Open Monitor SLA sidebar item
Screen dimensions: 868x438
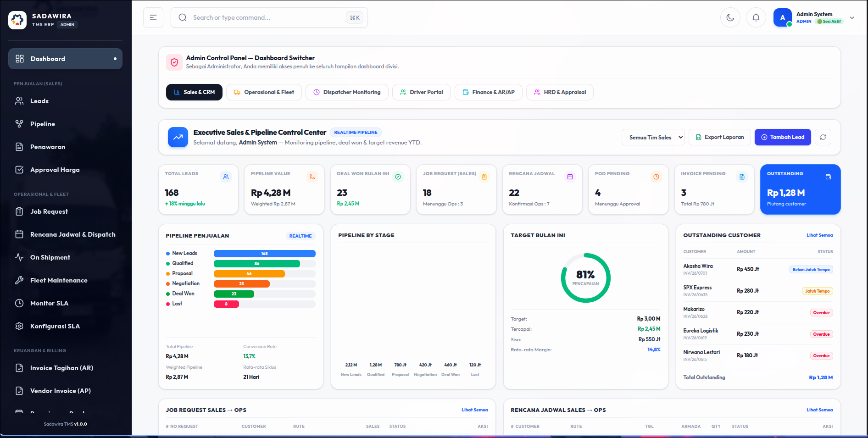pyautogui.click(x=65, y=303)
